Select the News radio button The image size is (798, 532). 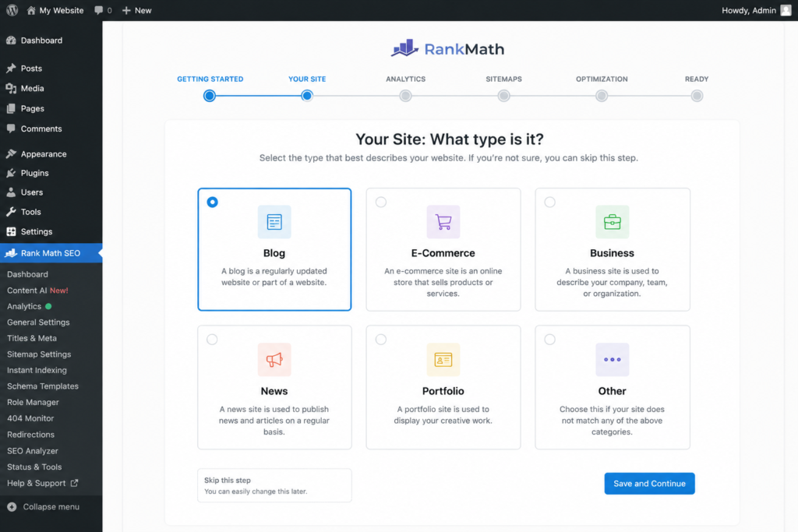[x=212, y=340]
